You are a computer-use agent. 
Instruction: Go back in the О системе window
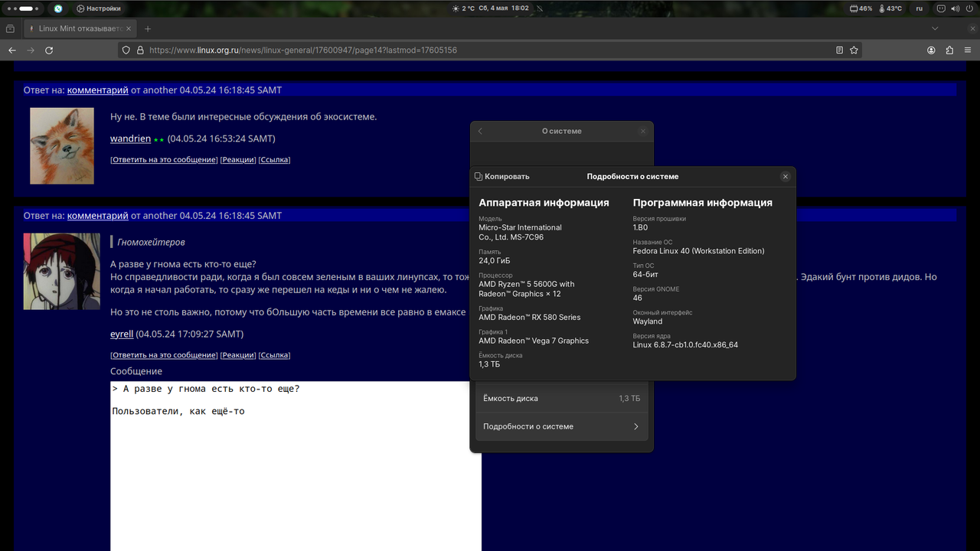point(480,131)
